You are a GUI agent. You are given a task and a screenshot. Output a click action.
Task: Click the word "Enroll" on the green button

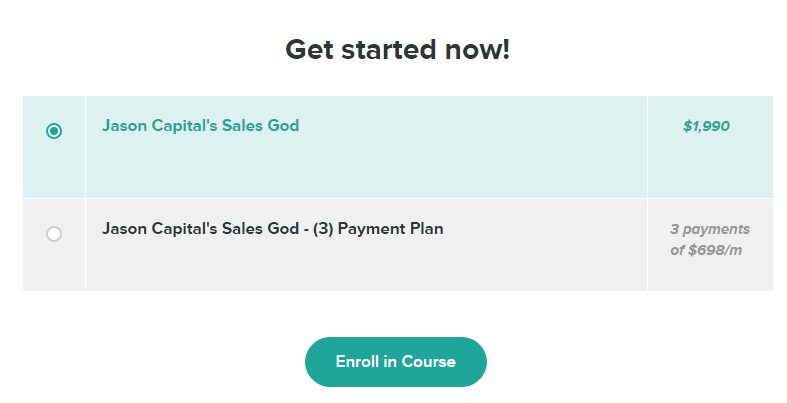[357, 362]
